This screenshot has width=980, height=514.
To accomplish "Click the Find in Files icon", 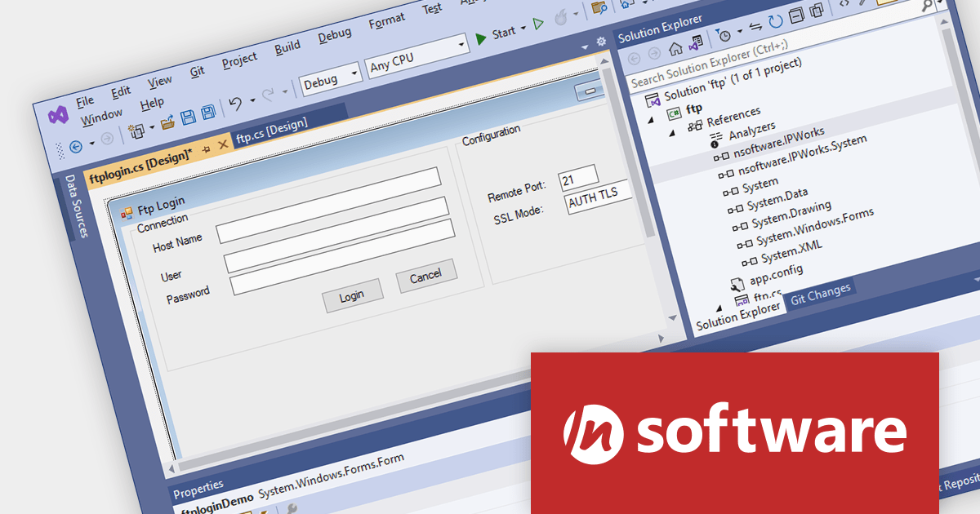I will 599,8.
